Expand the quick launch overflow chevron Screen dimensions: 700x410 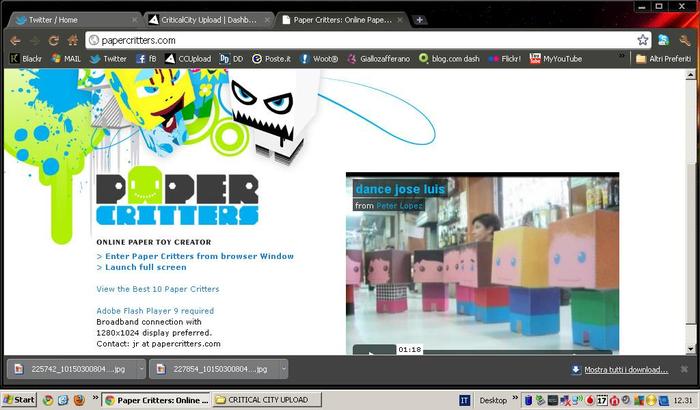tap(95, 397)
